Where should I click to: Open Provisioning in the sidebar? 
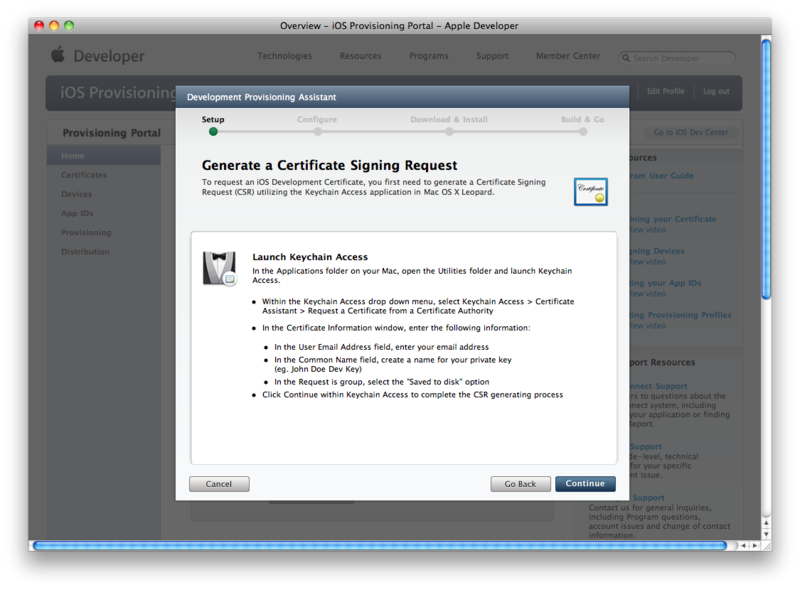[x=86, y=232]
